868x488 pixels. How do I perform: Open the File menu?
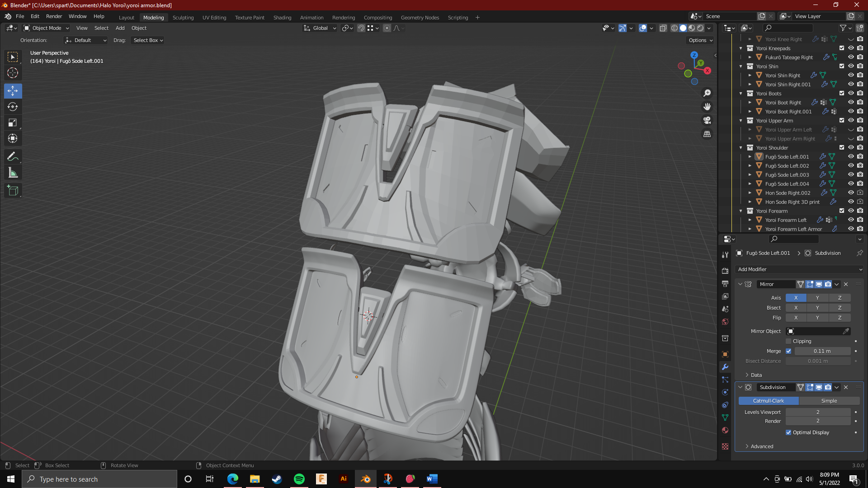point(20,16)
